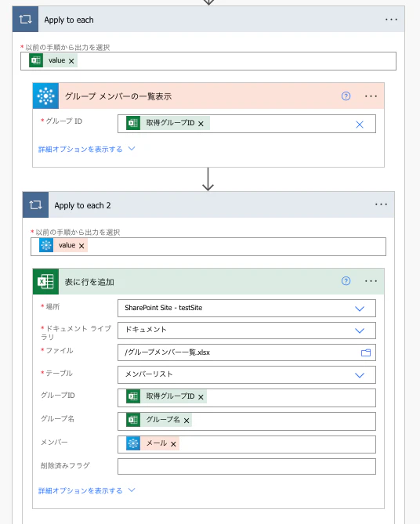Click the 表に行を追加 action title
This screenshot has width=420, height=524.
point(89,282)
